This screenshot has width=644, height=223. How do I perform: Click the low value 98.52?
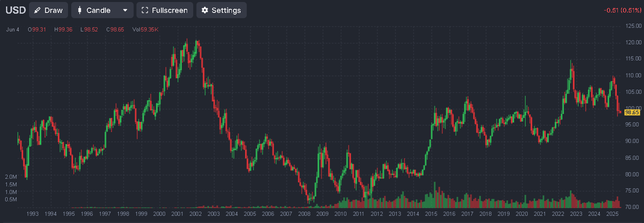91,29
